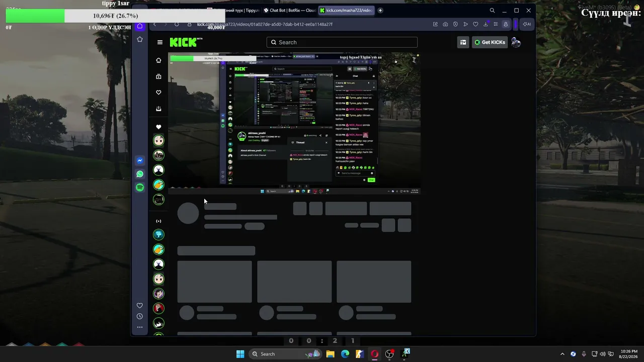Take a snapshot with the camera icon
644x362 pixels.
click(445, 24)
